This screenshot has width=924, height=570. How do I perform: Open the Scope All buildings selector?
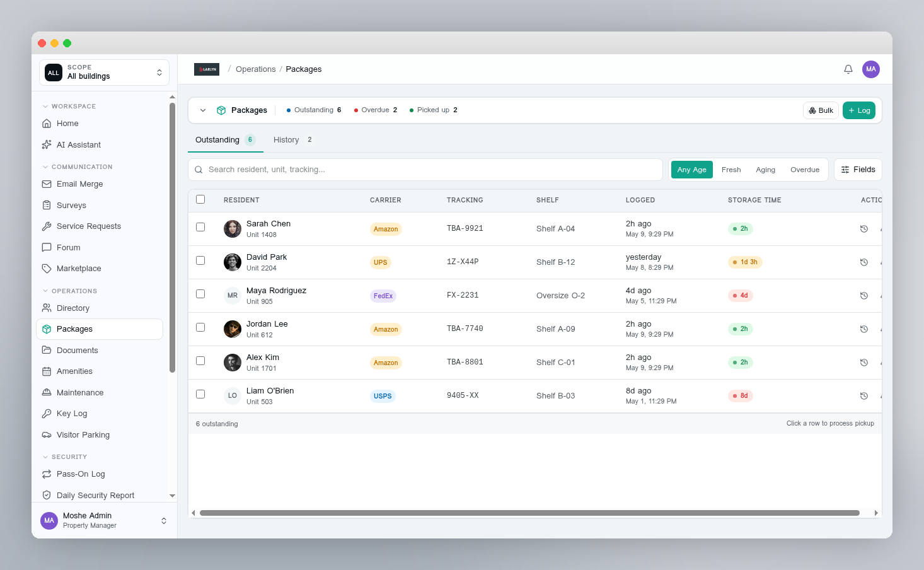(x=105, y=73)
